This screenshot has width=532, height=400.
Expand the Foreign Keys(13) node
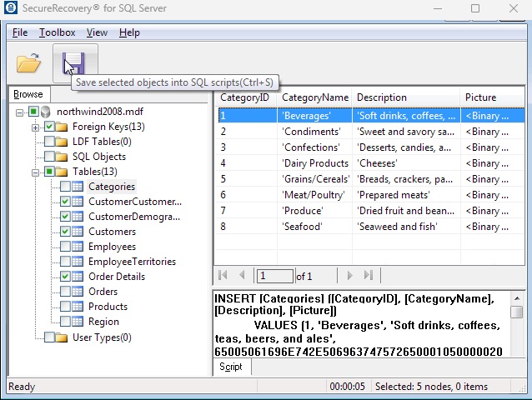pyautogui.click(x=35, y=127)
